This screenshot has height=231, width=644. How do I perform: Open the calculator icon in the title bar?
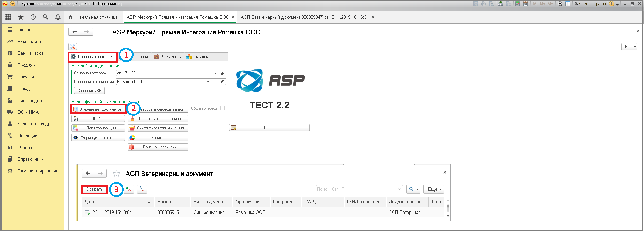[x=517, y=4]
